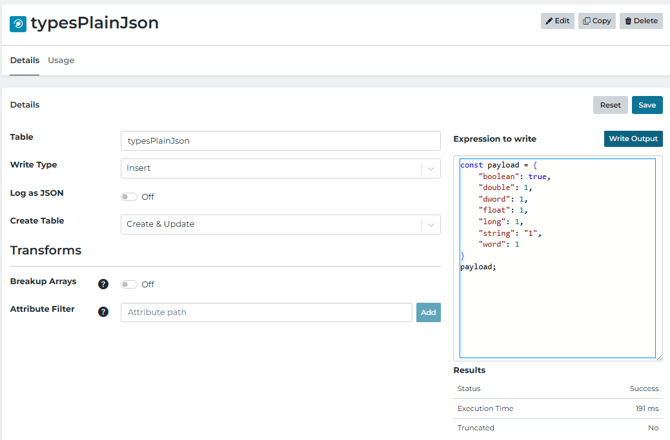Reset the details form
The height and width of the screenshot is (440, 670).
610,105
